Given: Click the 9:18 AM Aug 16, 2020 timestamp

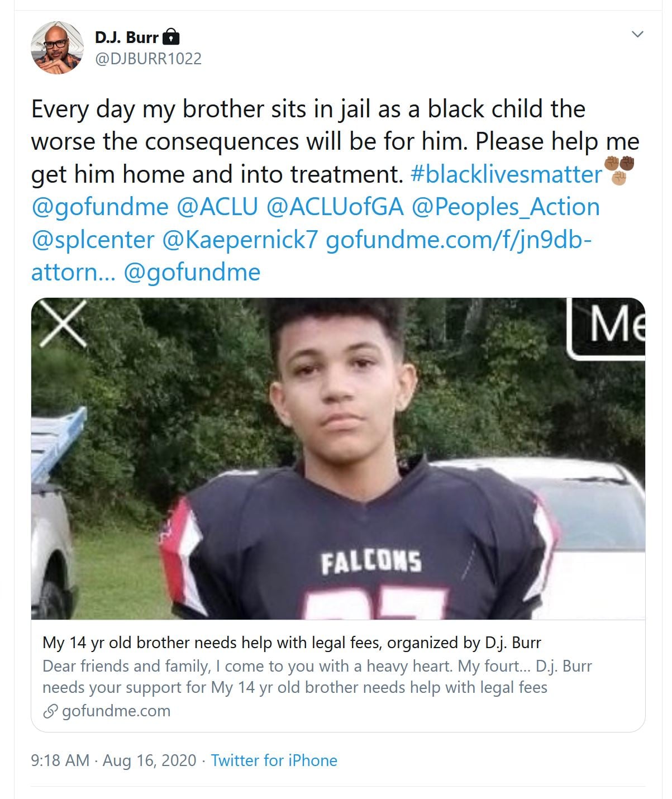Looking at the screenshot, I should click(x=113, y=760).
